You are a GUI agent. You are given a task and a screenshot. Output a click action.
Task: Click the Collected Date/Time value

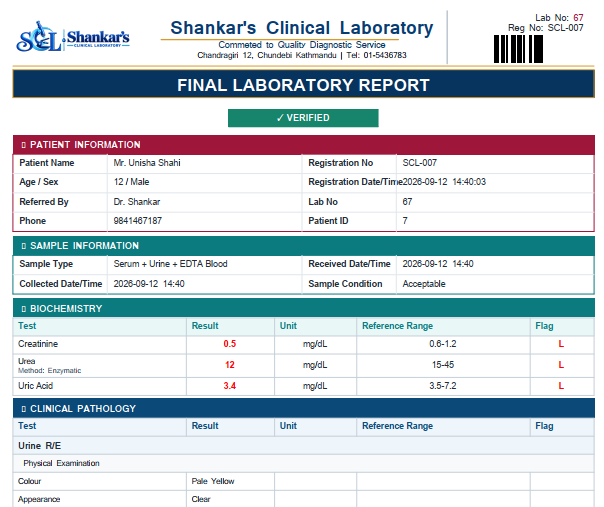click(x=149, y=284)
